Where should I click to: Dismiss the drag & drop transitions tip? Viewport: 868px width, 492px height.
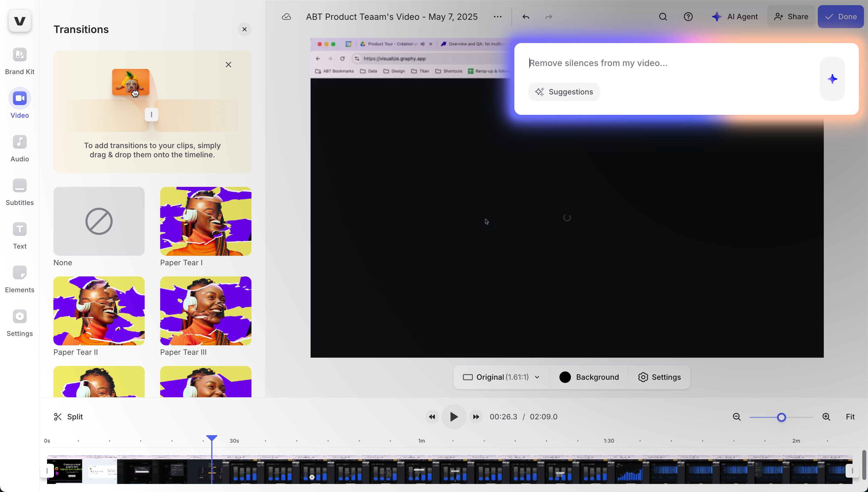click(x=228, y=65)
